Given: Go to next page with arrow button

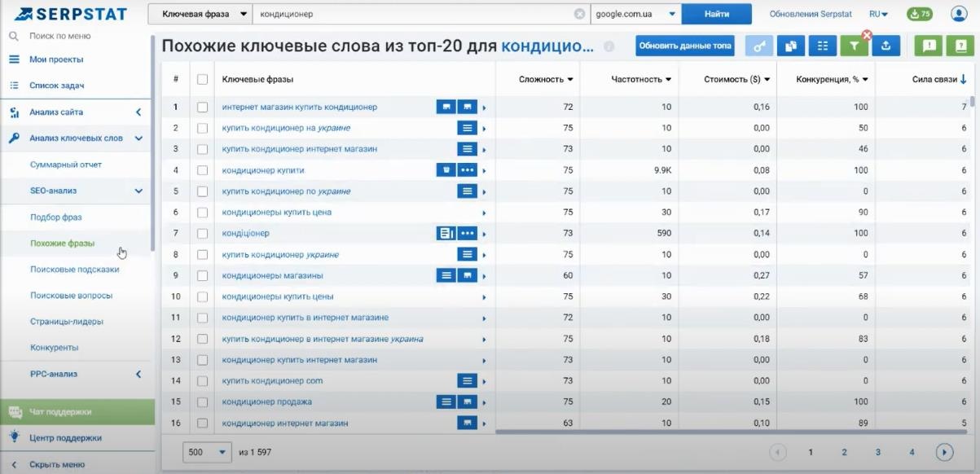Looking at the screenshot, I should point(944,452).
